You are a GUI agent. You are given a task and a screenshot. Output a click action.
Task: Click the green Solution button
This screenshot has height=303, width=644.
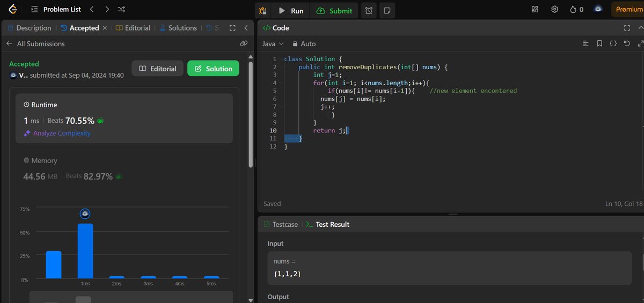point(213,69)
